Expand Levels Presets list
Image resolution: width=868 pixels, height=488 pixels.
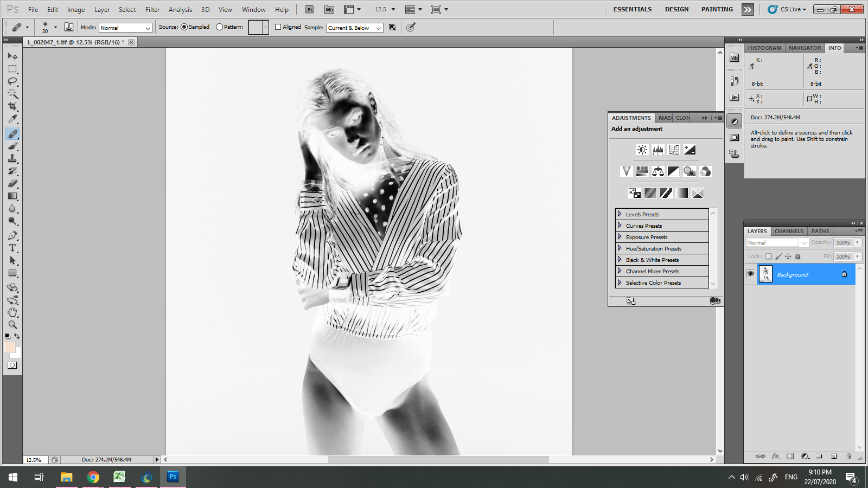pyautogui.click(x=620, y=214)
